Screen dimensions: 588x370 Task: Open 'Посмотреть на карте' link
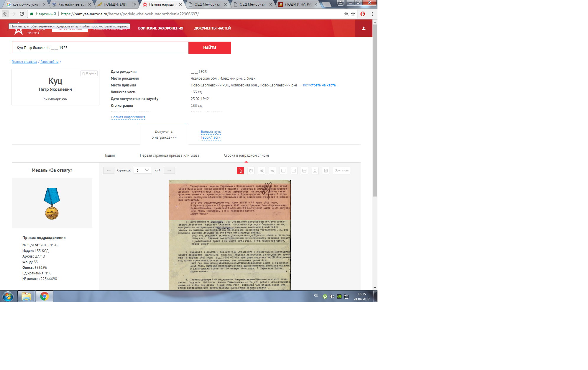(318, 85)
